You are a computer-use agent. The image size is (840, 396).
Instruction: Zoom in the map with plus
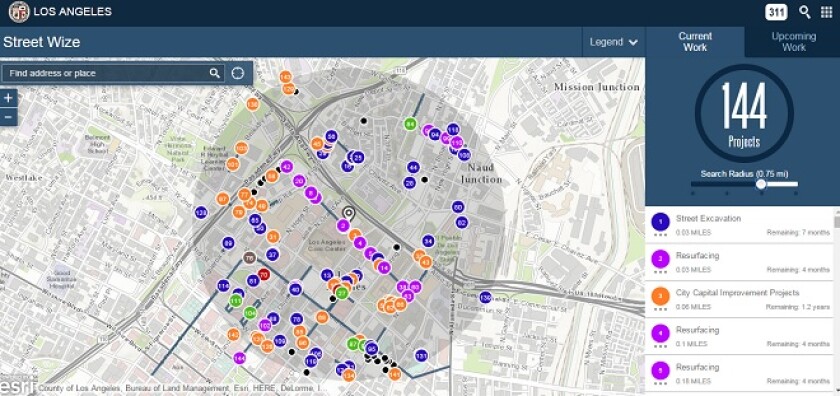(9, 98)
